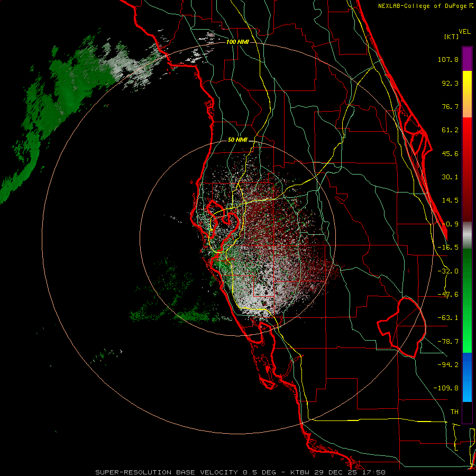Click the 76.7 velocity scale value
Screen dimensions: 476x476
pos(450,106)
